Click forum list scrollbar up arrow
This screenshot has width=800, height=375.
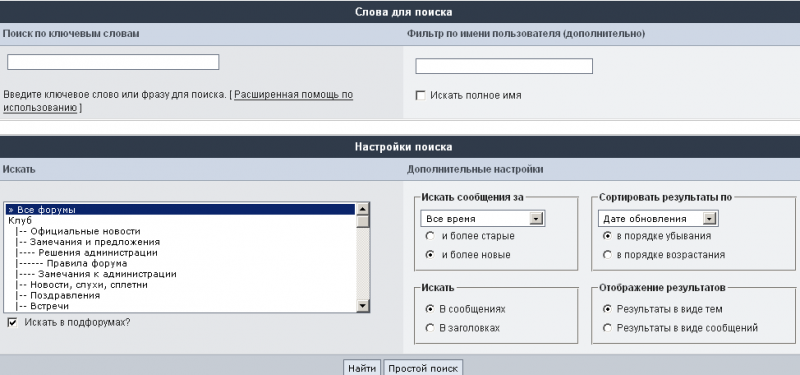[x=363, y=209]
